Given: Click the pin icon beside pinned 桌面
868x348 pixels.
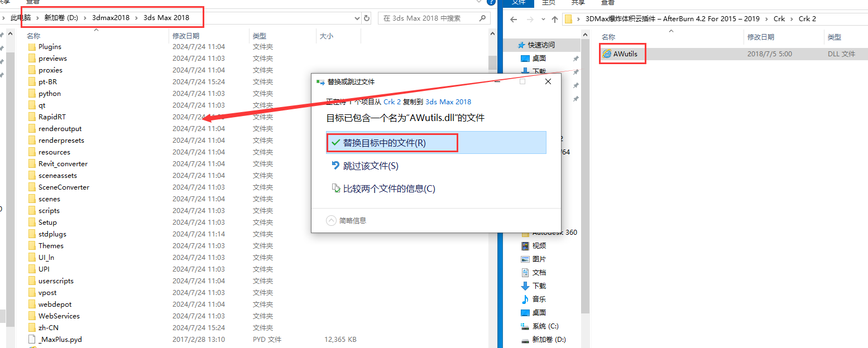Looking at the screenshot, I should pos(576,59).
